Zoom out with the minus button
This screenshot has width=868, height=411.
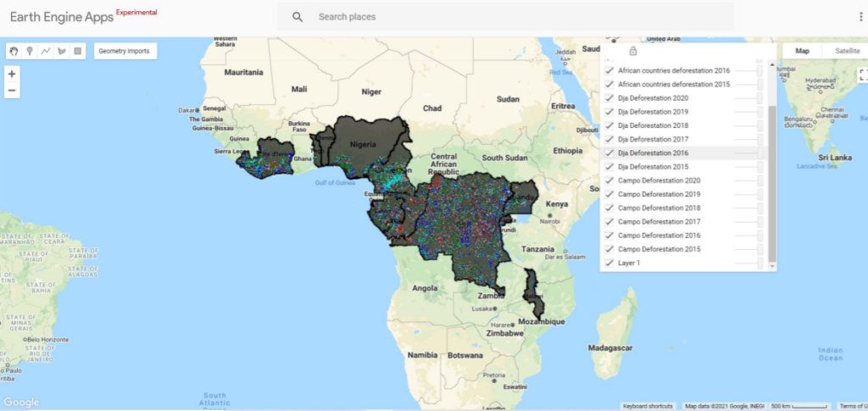pos(12,90)
